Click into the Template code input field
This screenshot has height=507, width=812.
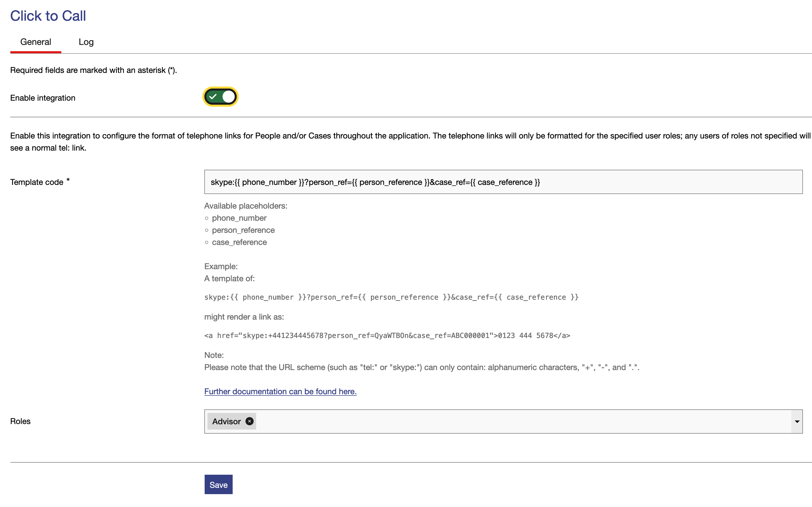tap(503, 182)
